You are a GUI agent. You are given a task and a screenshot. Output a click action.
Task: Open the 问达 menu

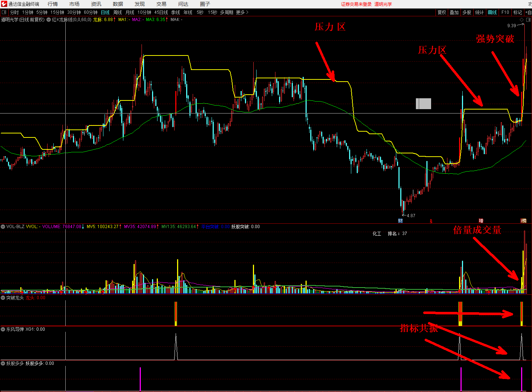pos(183,4)
